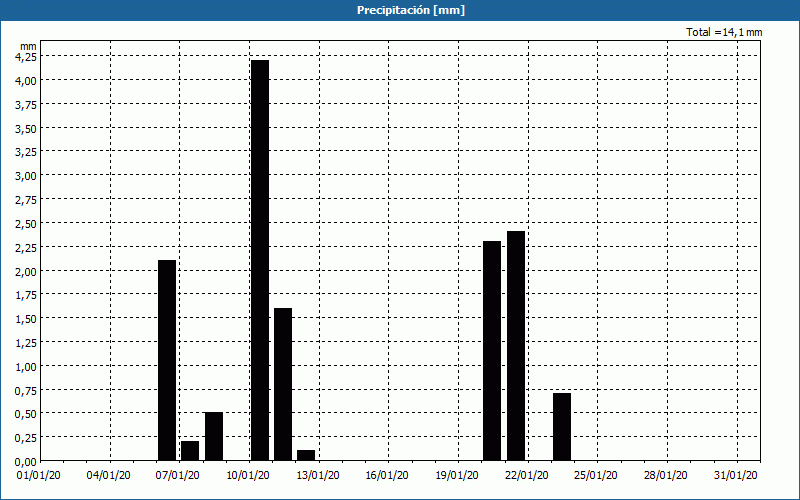Click the 28/01/20 date label

(666, 476)
